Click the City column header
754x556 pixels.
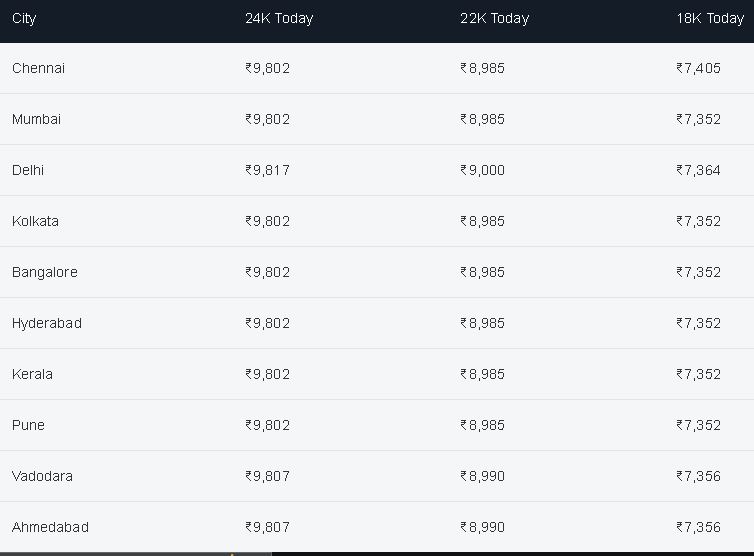[x=24, y=18]
